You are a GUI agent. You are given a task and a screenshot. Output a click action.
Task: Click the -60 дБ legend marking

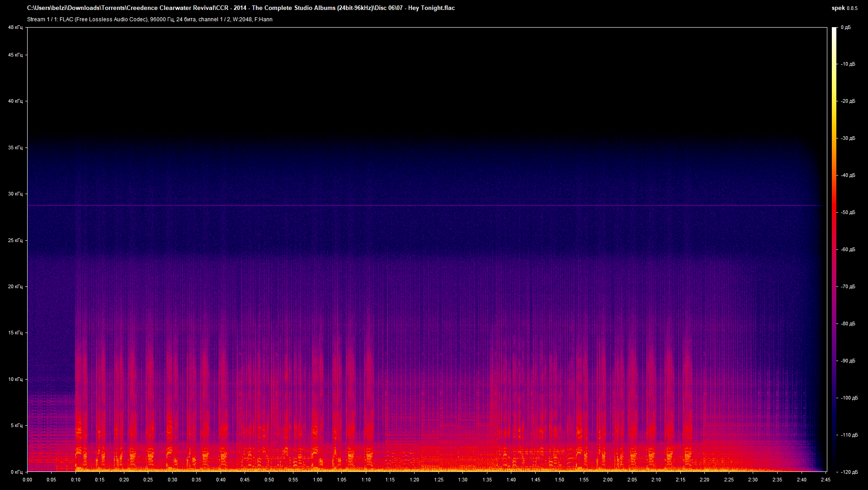[x=848, y=249]
